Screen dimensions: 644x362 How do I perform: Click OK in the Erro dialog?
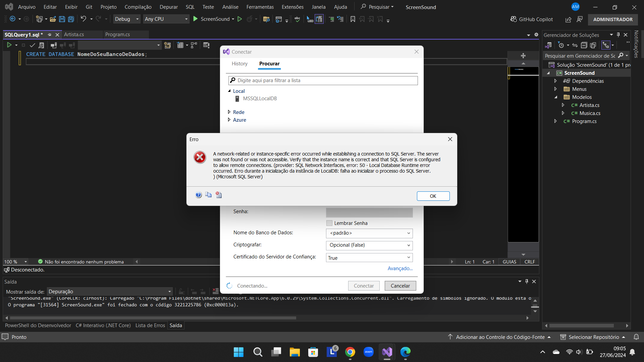(433, 196)
